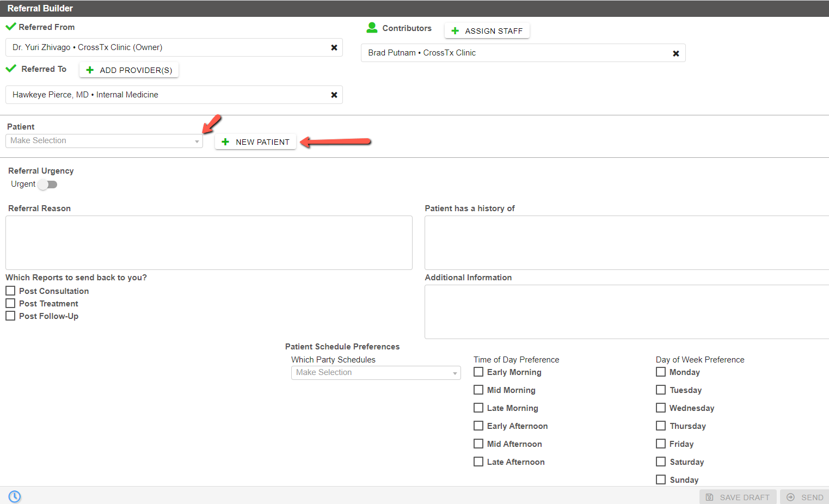829x504 pixels.
Task: Click the Save Draft disk icon
Action: (709, 497)
